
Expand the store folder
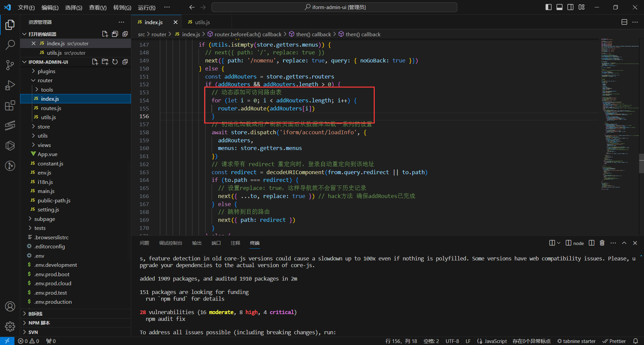43,127
